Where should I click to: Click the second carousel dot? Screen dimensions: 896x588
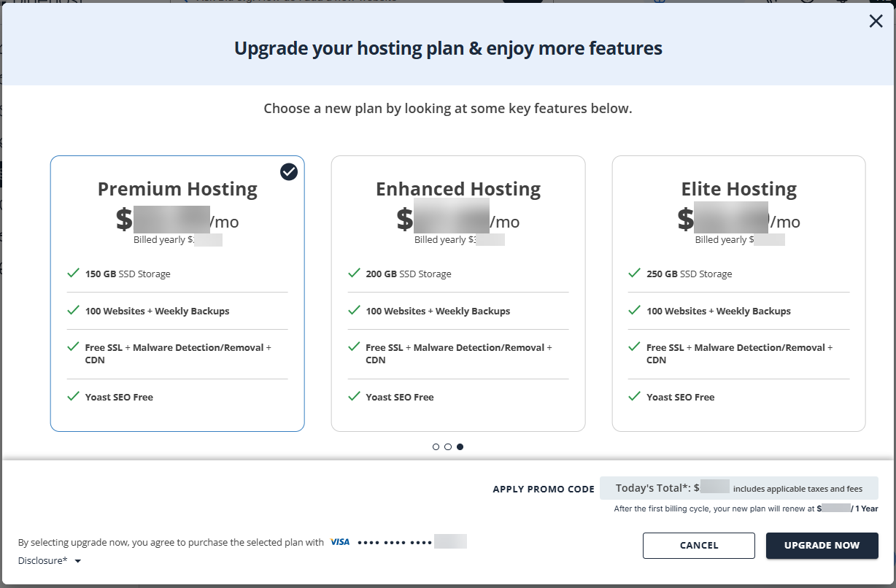pos(448,446)
